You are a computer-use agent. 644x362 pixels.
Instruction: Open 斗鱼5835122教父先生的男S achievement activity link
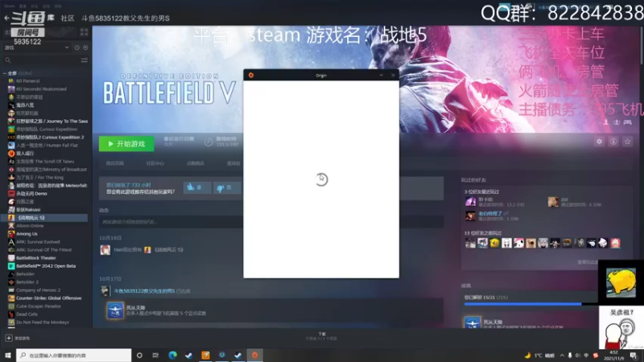144,291
